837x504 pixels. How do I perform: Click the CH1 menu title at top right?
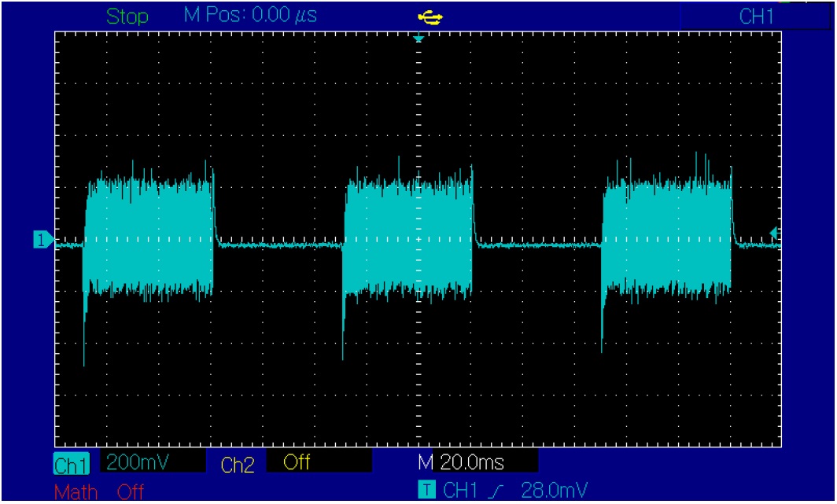[x=756, y=17]
